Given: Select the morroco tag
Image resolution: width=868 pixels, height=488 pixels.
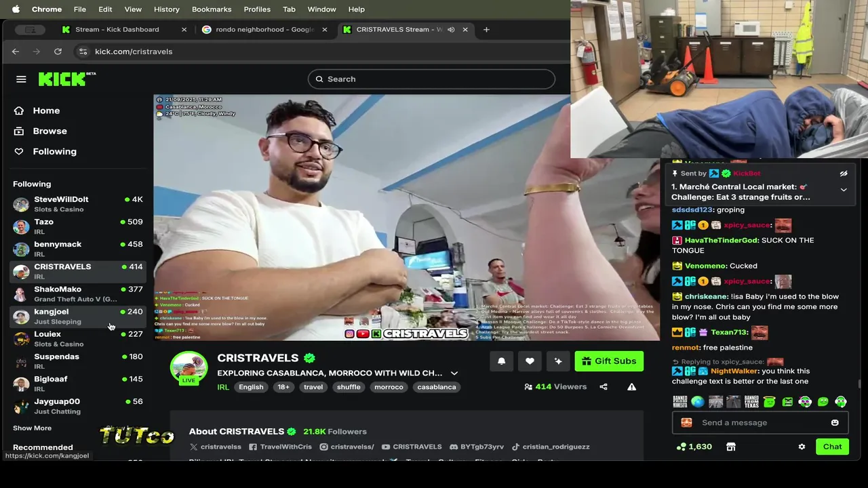Looking at the screenshot, I should tap(389, 387).
